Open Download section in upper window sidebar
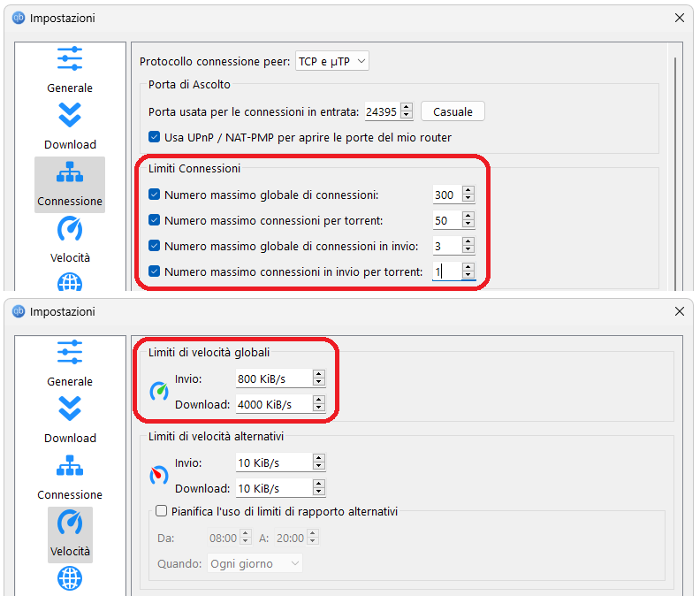Screen dimensions: 700x596 70,126
